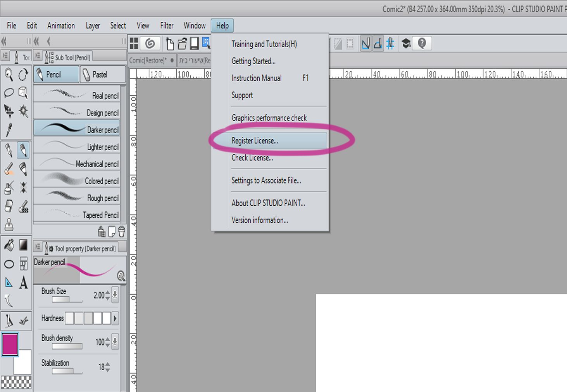567x392 pixels.
Task: Open the Tool palette menu button
Action: tap(5, 56)
